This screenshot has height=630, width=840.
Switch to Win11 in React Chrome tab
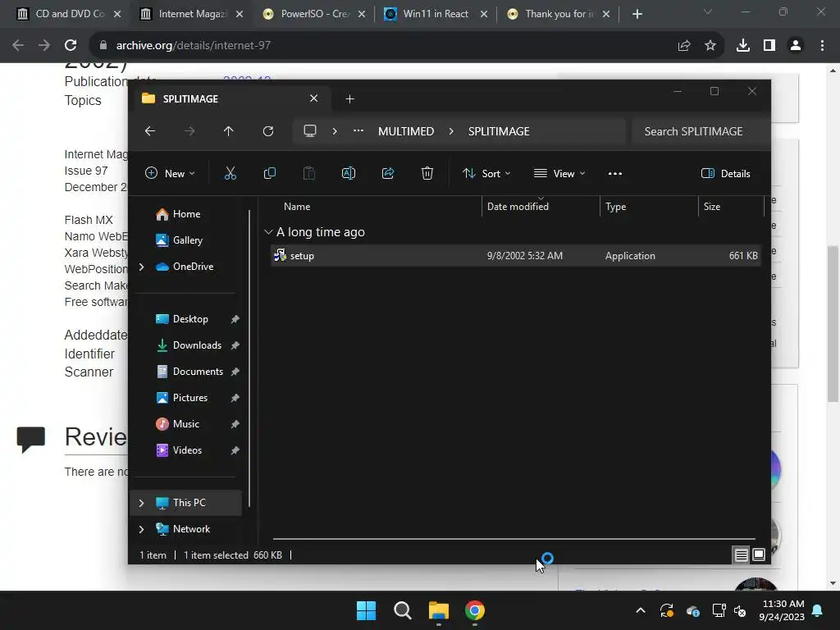click(x=436, y=14)
